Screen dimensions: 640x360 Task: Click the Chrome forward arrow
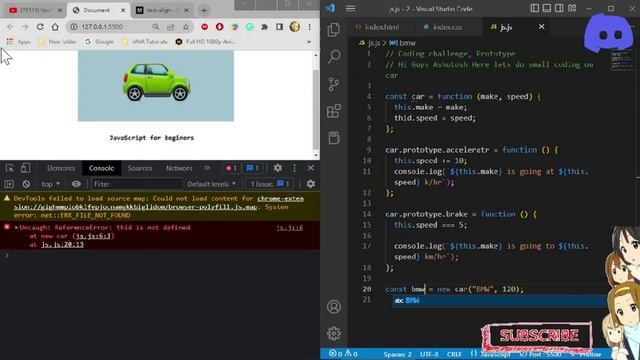pos(25,27)
